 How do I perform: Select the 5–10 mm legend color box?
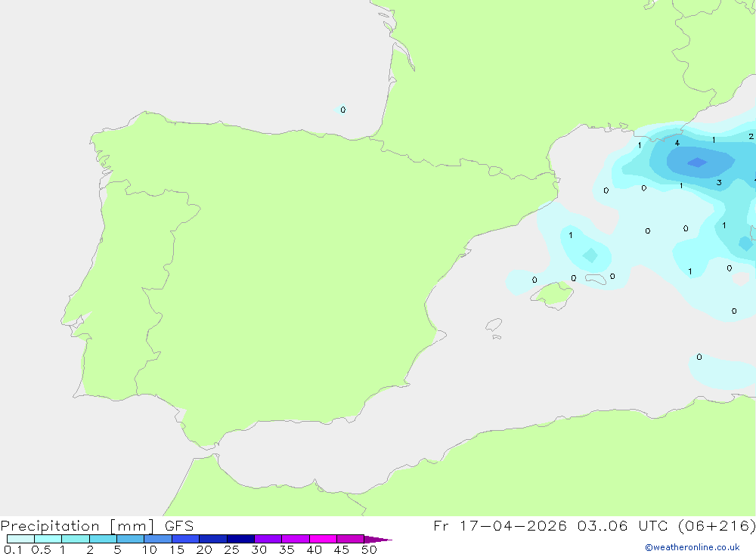tap(130, 539)
